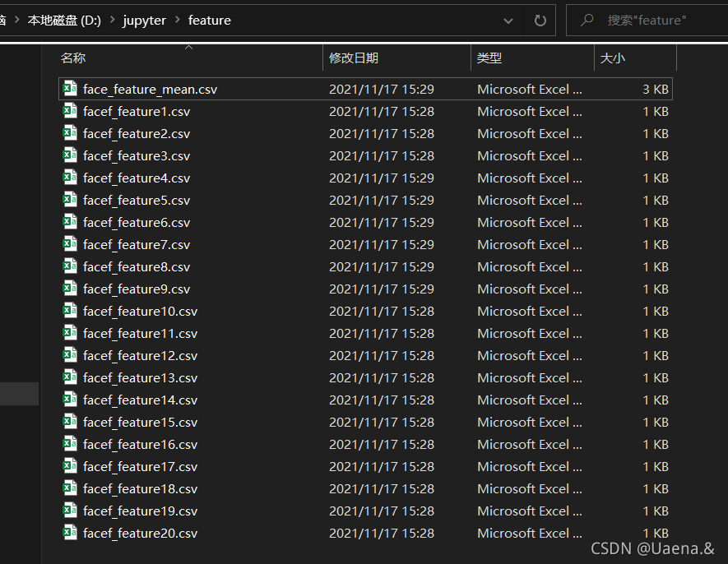Expand the chevron after jupyter breadcrumb
This screenshot has width=728, height=564.
[x=178, y=20]
